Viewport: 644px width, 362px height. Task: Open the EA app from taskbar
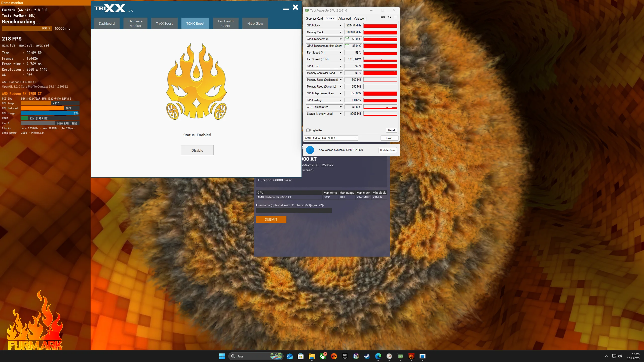pos(334,356)
